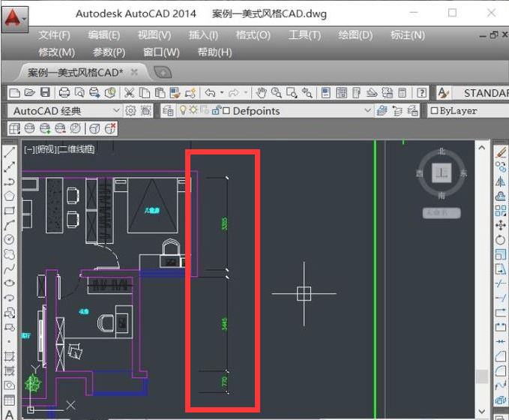Click the Undo arrow button
This screenshot has width=509, height=420.
point(209,92)
